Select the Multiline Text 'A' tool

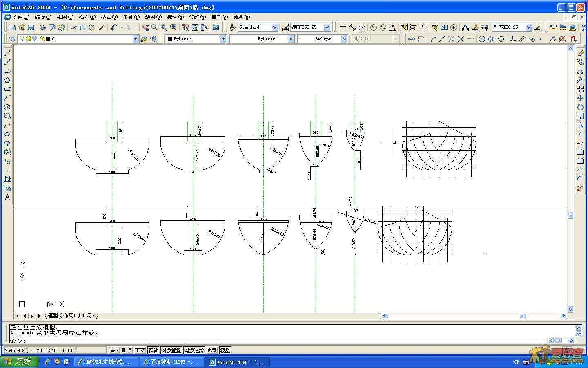(7, 197)
